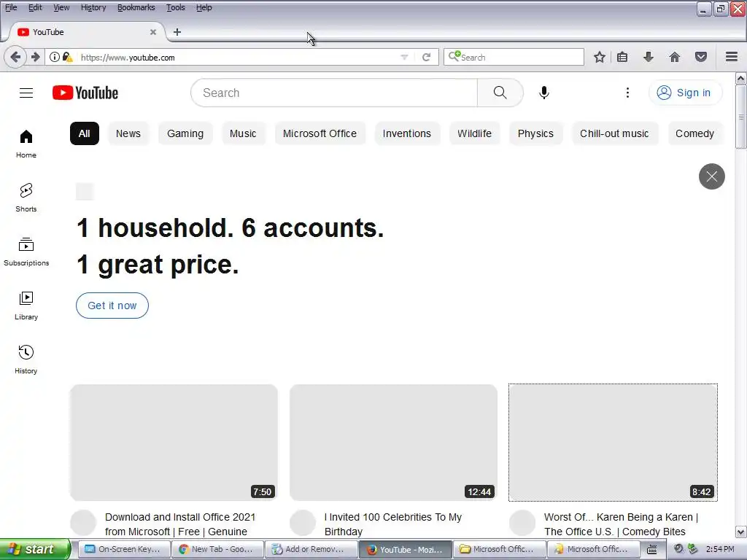This screenshot has width=747, height=560.
Task: Filter by Physics chip
Action: 535,134
